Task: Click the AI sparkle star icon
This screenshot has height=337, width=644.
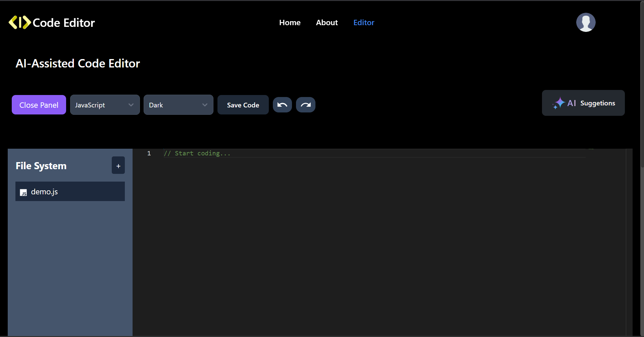Action: pos(559,103)
